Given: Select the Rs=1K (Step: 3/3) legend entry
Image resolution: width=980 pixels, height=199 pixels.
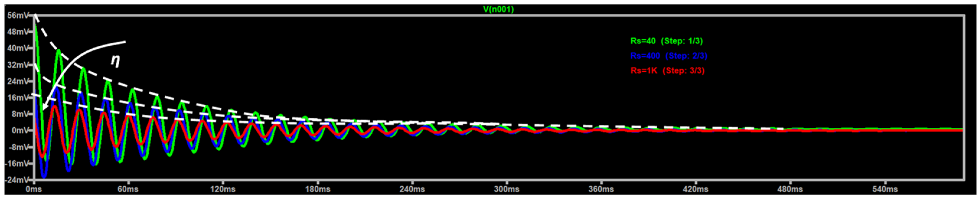Looking at the screenshot, I should click(x=668, y=71).
